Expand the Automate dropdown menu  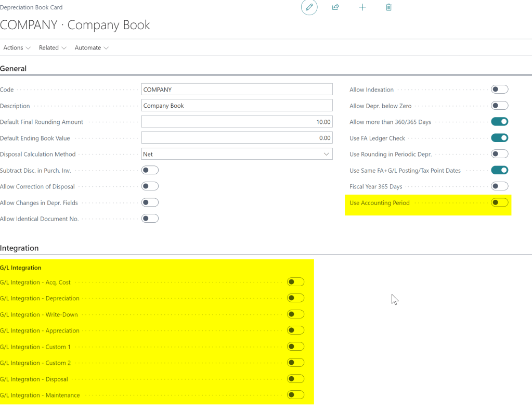[92, 47]
